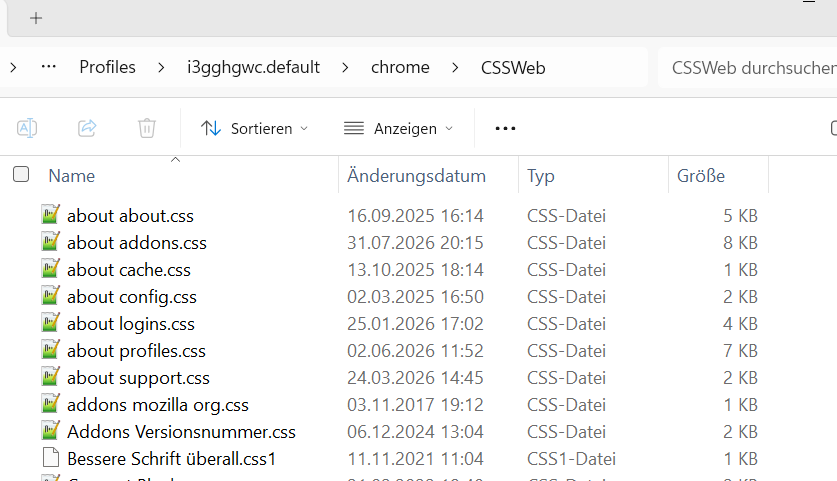837x481 pixels.
Task: Open the Anzeigen dropdown
Action: [398, 128]
